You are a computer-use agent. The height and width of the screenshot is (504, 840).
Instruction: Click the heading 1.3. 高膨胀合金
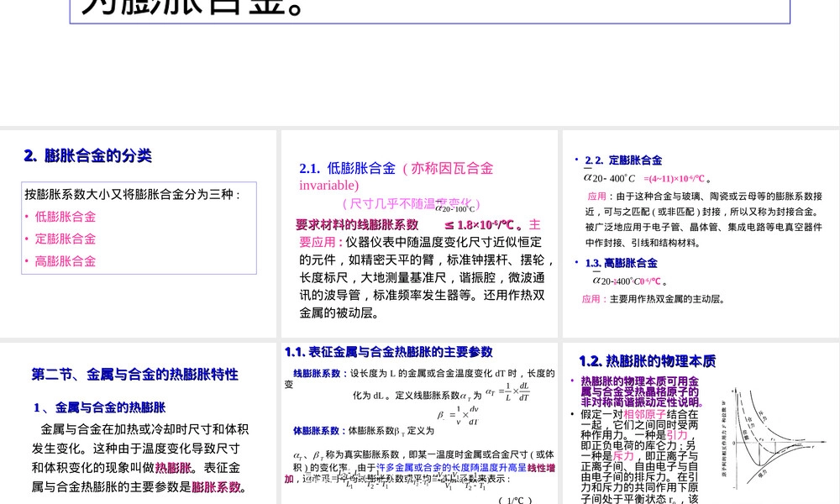[621, 263]
